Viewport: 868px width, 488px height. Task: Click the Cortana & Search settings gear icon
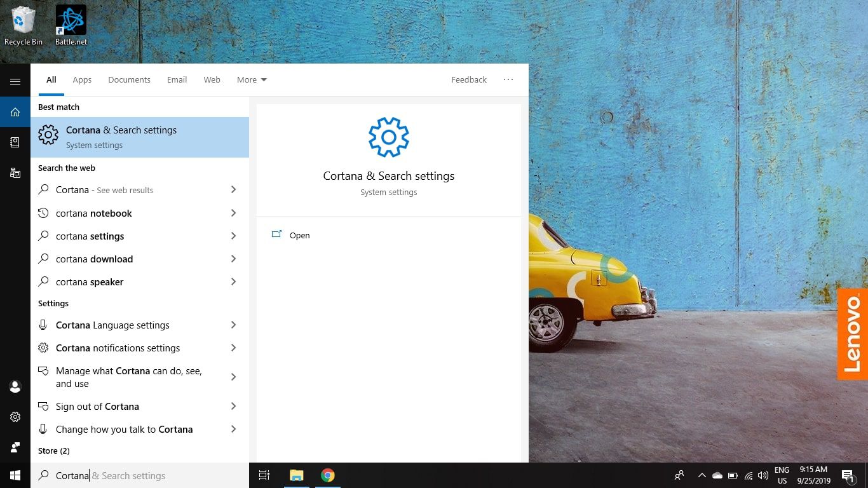[48, 135]
